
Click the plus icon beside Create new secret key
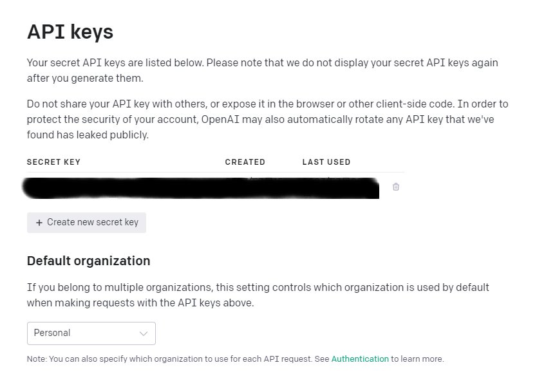pyautogui.click(x=39, y=223)
